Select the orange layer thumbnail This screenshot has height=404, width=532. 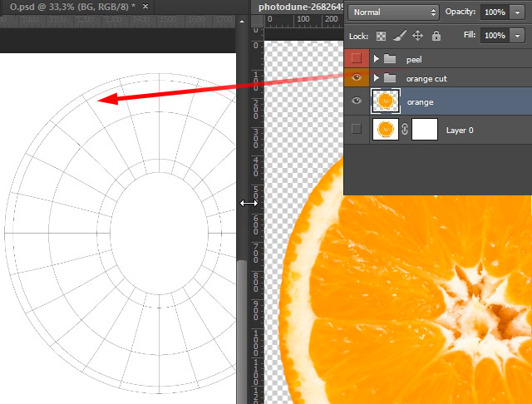click(x=386, y=101)
